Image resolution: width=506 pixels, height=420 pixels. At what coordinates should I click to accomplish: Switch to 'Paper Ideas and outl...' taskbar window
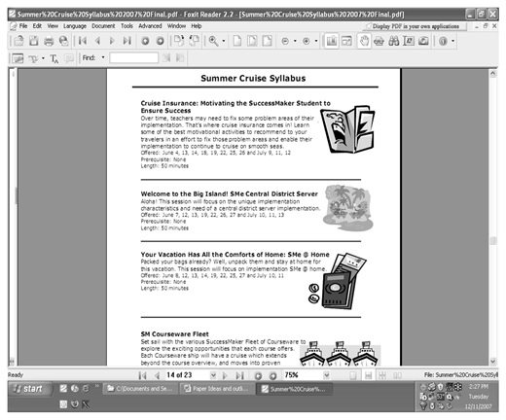point(217,389)
